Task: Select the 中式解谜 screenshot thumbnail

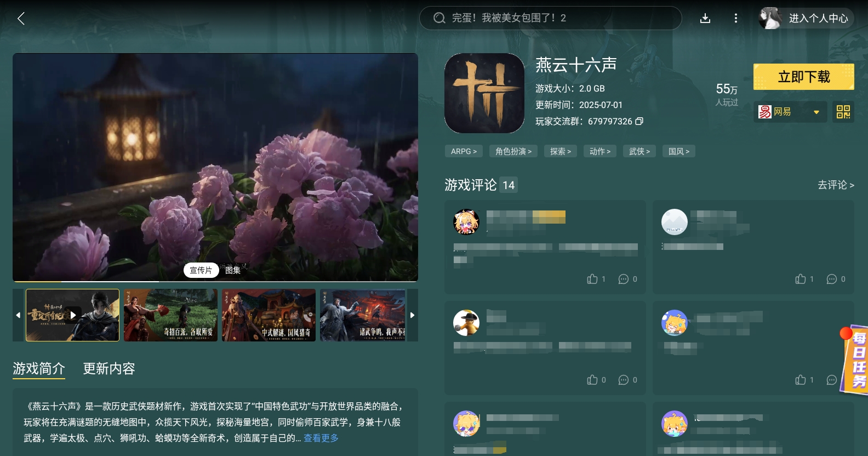Action: click(x=269, y=315)
